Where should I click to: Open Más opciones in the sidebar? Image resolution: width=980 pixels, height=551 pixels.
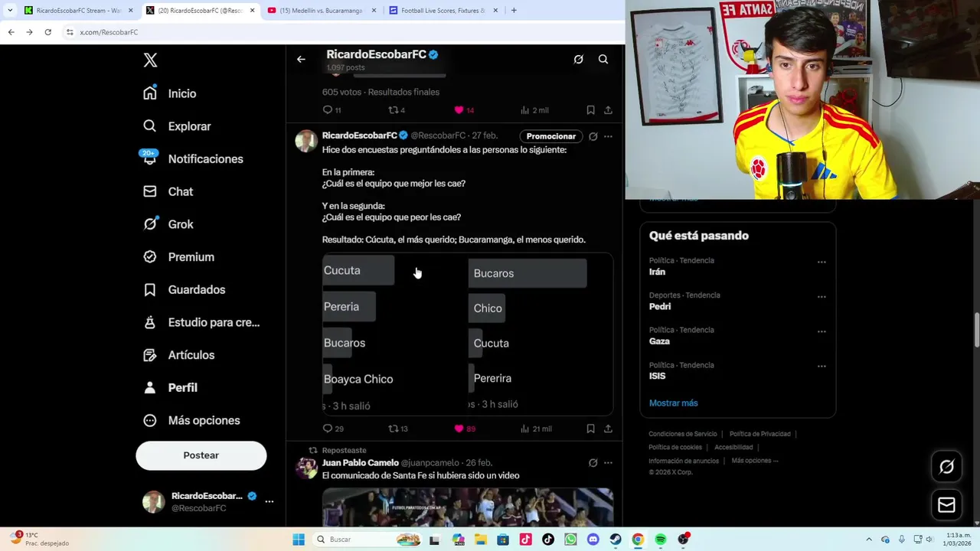tap(191, 420)
